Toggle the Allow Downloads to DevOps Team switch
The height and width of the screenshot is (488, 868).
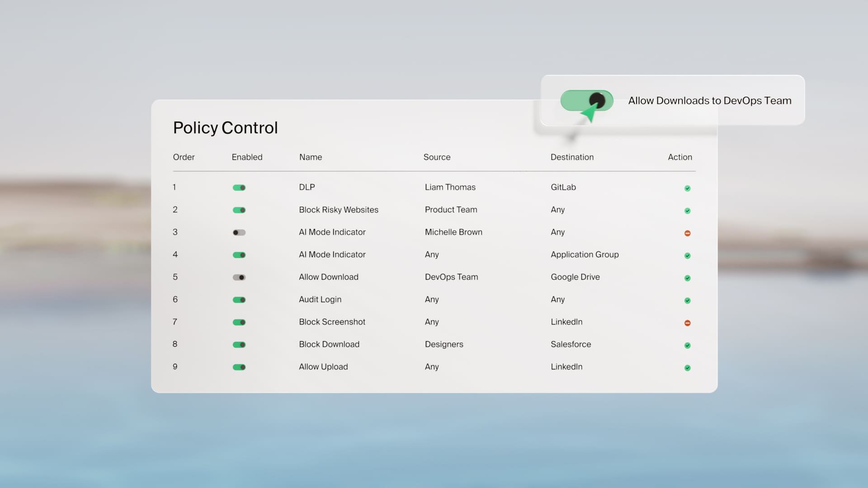586,100
